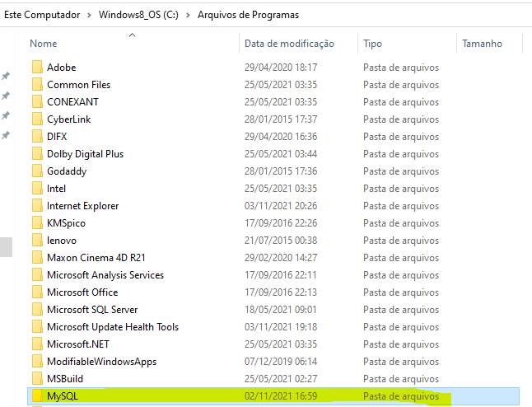Click date 17/09/2016 22:11 in Analysis Services row

281,275
